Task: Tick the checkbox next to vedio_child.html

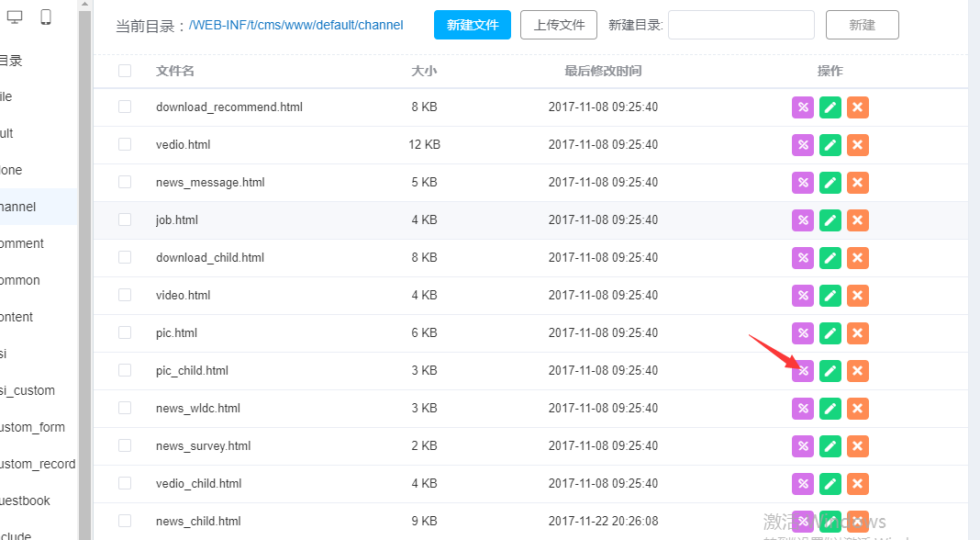Action: coord(125,484)
